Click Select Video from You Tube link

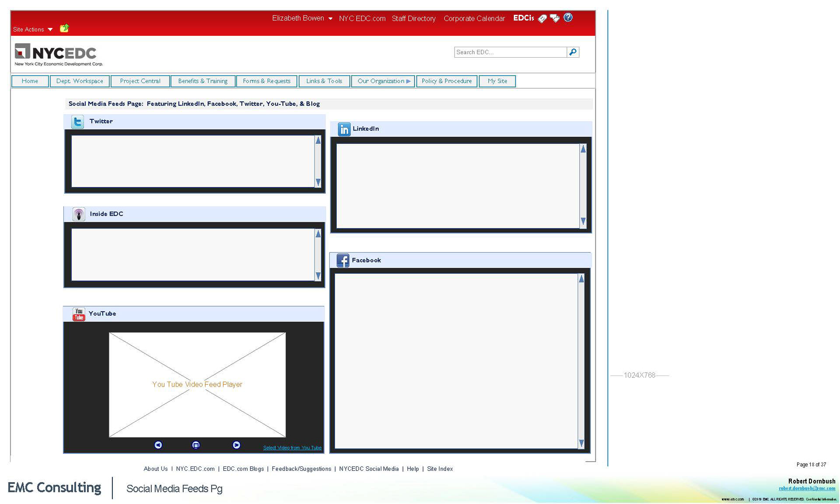292,448
